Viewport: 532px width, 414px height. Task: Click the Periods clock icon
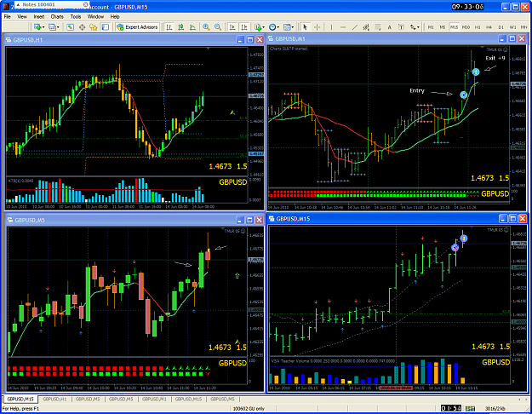click(272, 27)
